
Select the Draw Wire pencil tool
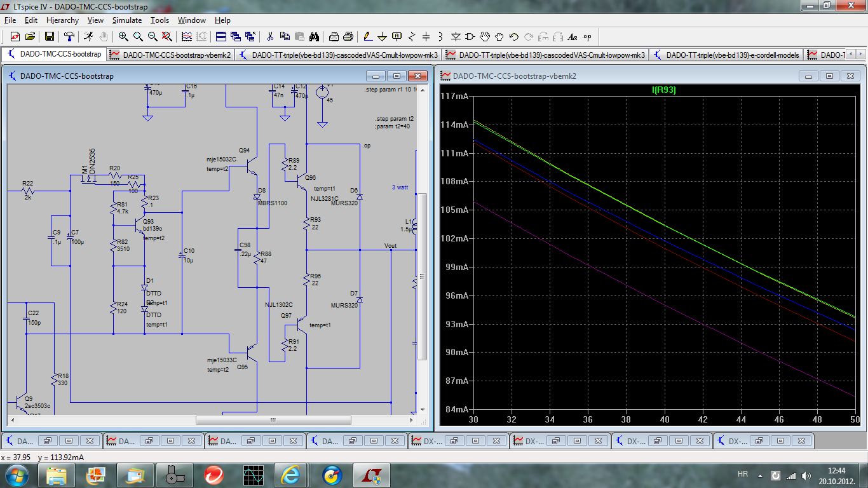368,37
